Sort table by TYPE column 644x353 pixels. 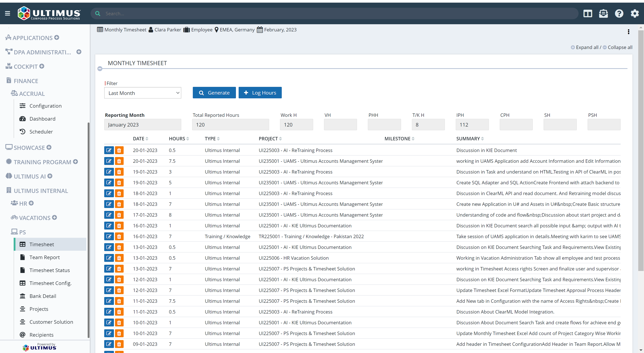coord(212,139)
